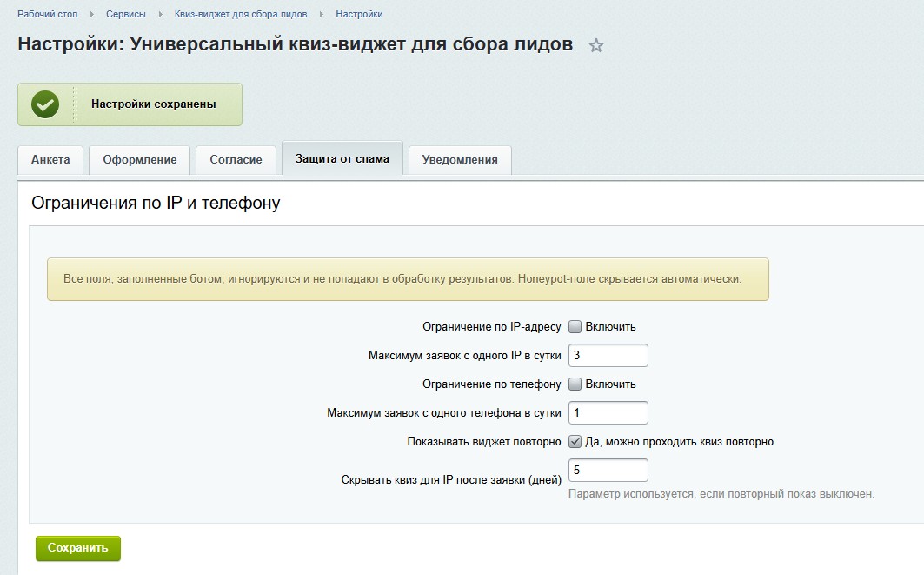Click label Максимум заявок с одного IP в сутки
The width and height of the screenshot is (924, 575).
pos(464,356)
